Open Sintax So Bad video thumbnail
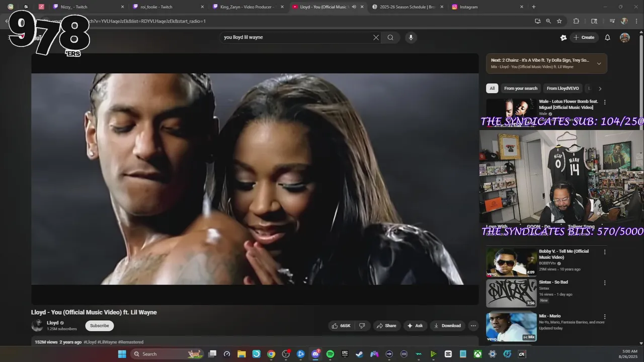644x362 pixels. [x=511, y=293]
